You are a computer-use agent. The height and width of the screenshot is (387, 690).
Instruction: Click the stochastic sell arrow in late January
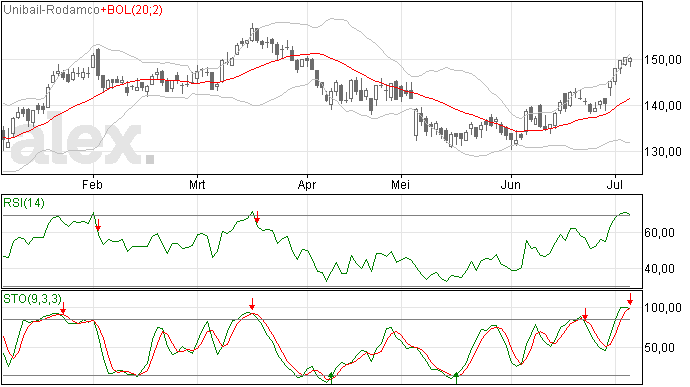click(63, 308)
